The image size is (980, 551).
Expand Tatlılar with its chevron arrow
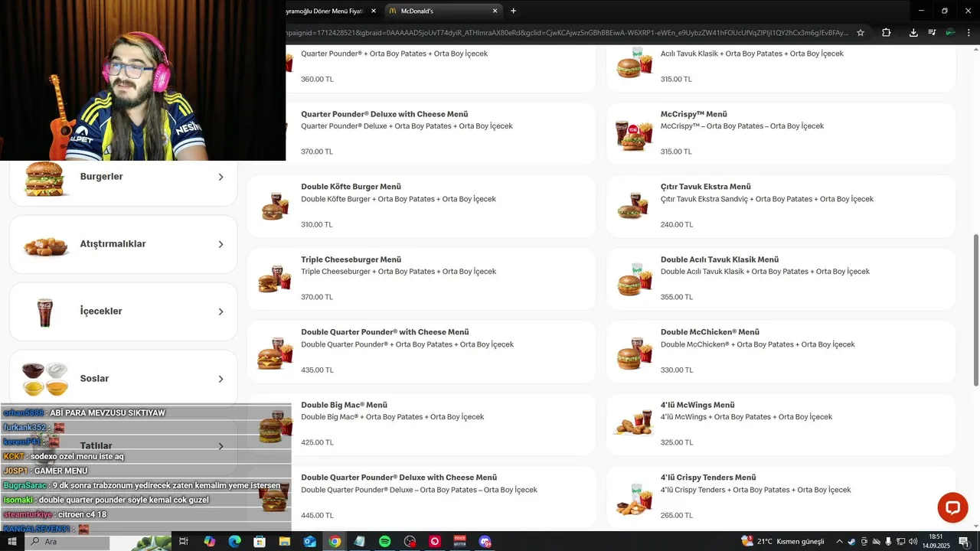coord(220,446)
